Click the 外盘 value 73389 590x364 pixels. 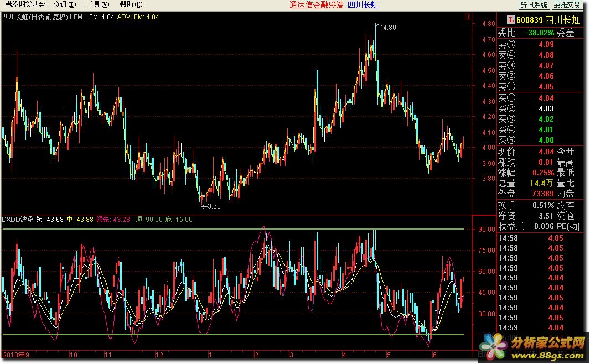tap(542, 194)
